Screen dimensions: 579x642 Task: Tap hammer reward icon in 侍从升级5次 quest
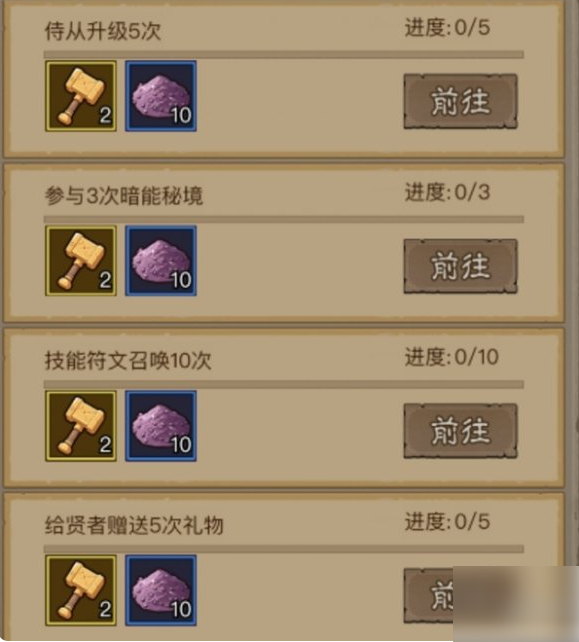click(x=81, y=96)
